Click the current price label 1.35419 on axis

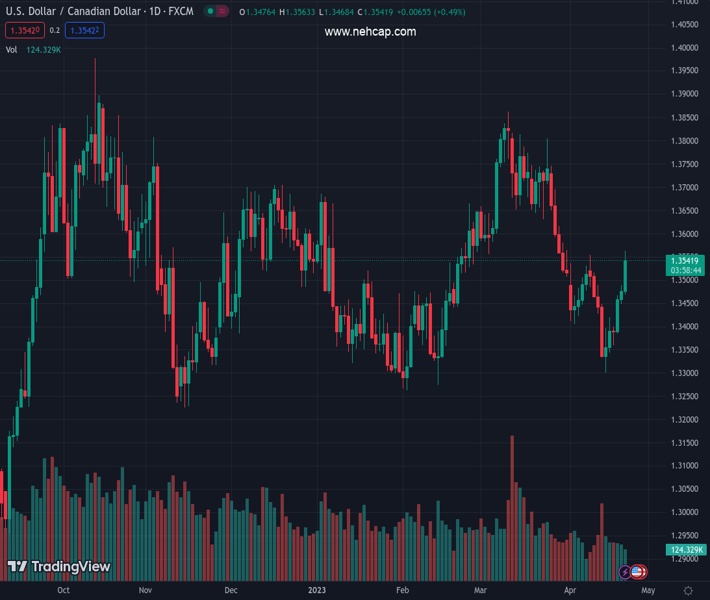[x=685, y=260]
